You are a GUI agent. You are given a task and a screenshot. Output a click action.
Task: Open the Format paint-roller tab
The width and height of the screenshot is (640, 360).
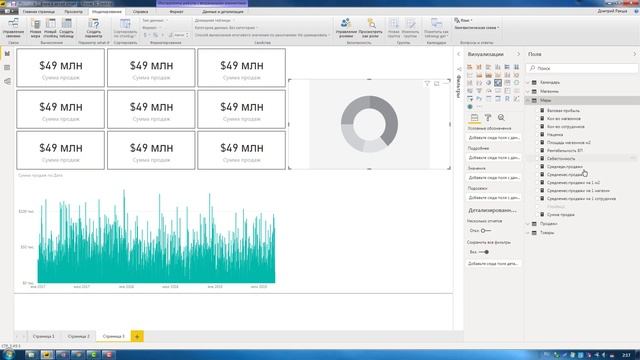click(488, 118)
